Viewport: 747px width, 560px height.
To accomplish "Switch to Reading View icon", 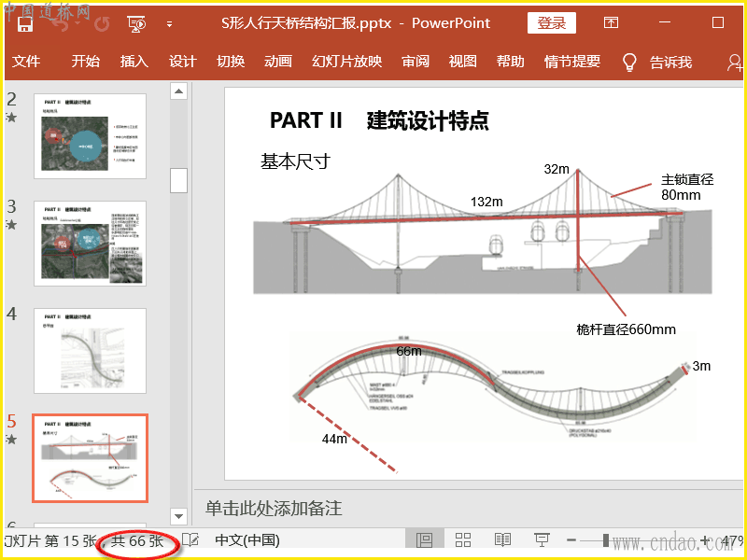I will (x=502, y=540).
